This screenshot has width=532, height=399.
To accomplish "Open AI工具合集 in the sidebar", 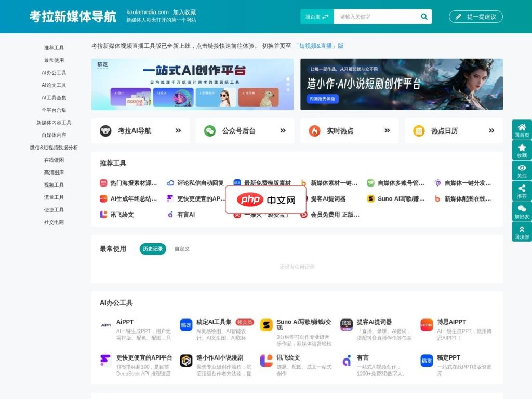I will pyautogui.click(x=54, y=97).
